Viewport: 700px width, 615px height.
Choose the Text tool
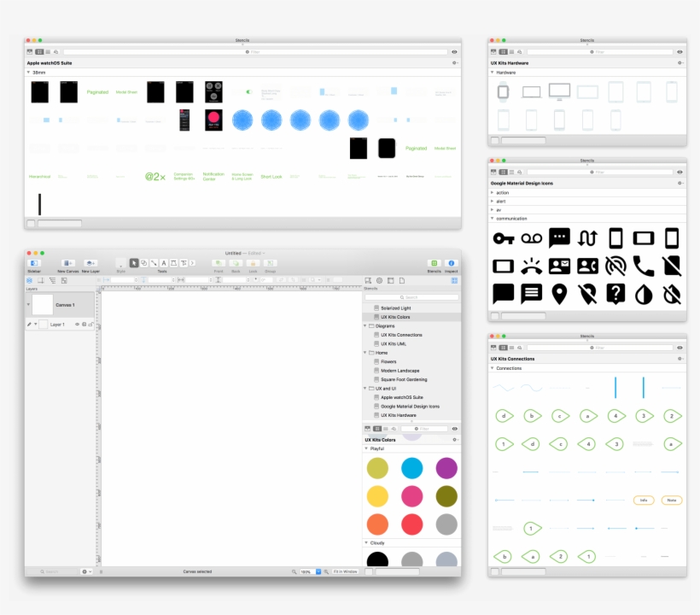pos(164,263)
